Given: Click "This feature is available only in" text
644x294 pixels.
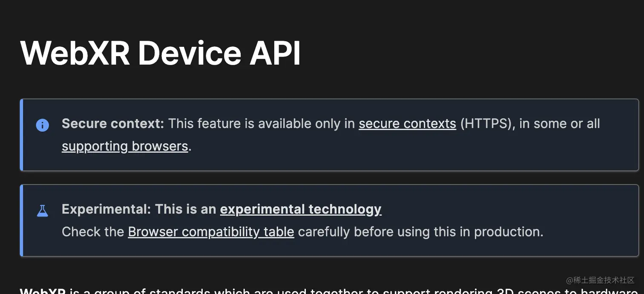Looking at the screenshot, I should pos(261,124).
